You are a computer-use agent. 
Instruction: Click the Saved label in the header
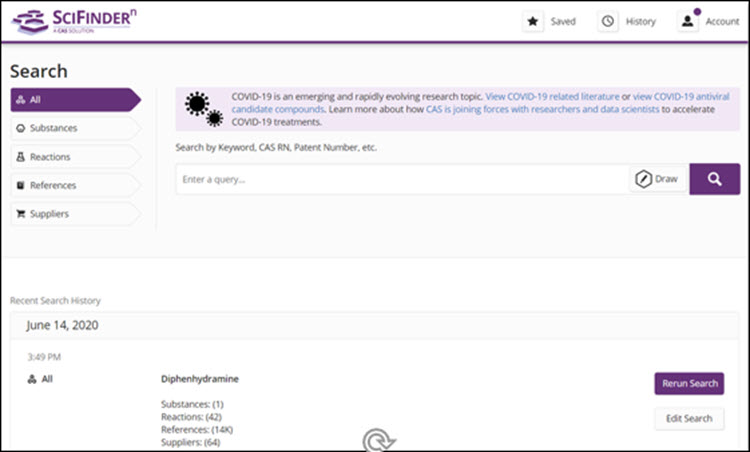[563, 22]
